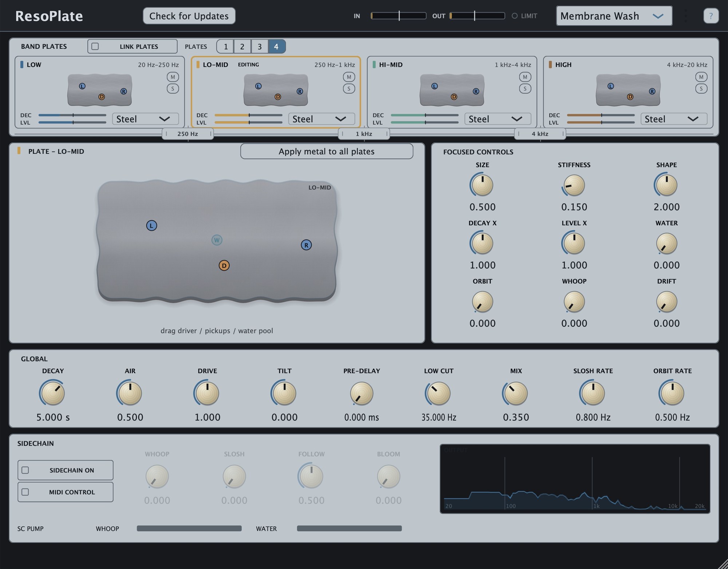
Task: Solo the HI-MID band plate
Action: [525, 88]
